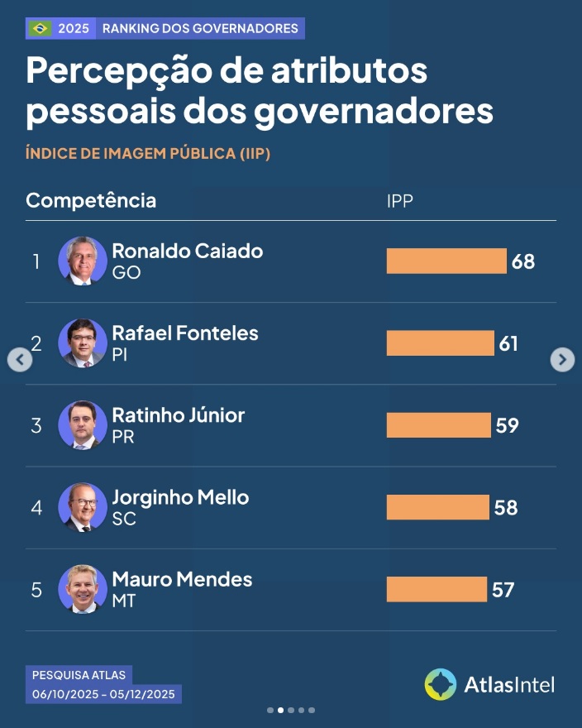Go to the next carousel slide
The height and width of the screenshot is (728, 582).
pyautogui.click(x=562, y=359)
